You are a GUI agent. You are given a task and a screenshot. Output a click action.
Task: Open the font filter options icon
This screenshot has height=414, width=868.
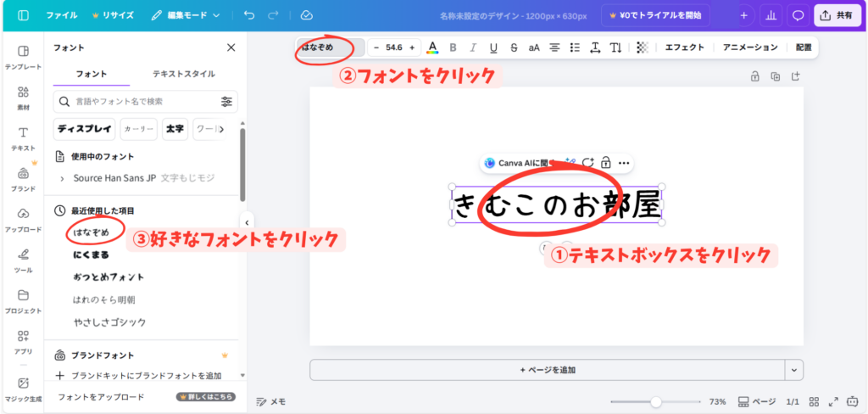(227, 102)
